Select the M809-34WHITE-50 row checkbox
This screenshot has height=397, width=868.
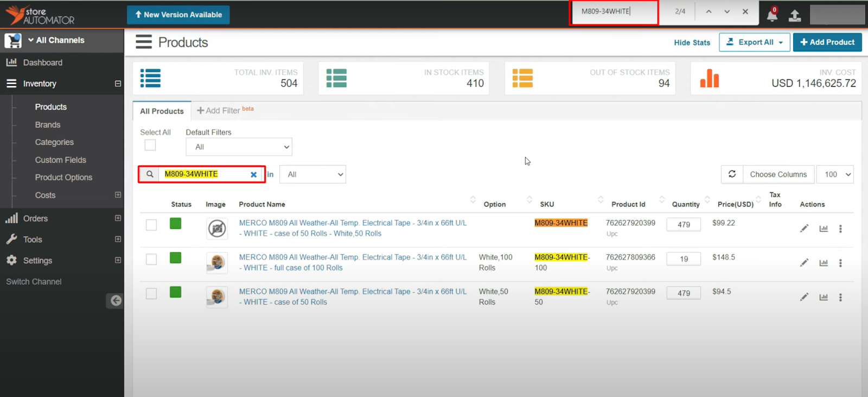point(151,293)
